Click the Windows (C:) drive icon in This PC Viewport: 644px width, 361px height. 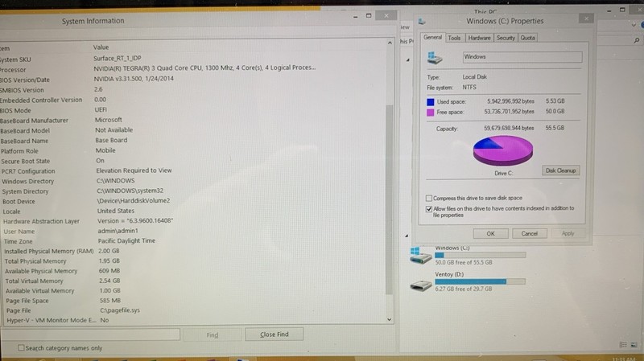pyautogui.click(x=419, y=255)
